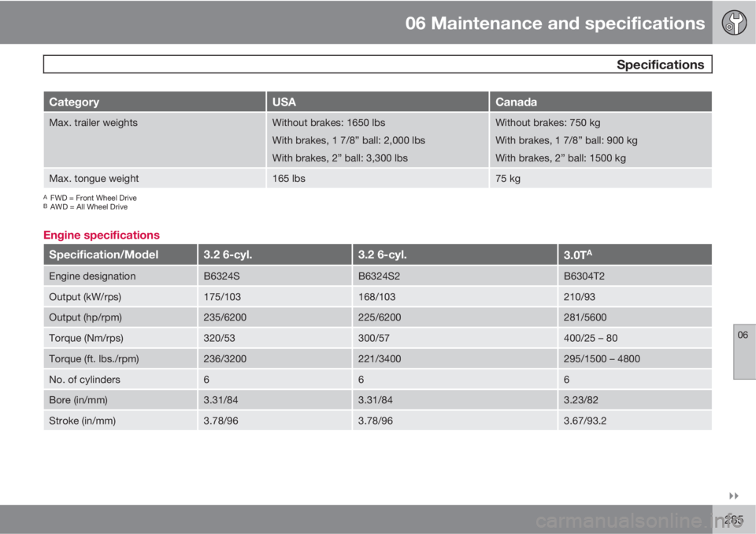Image resolution: width=756 pixels, height=534 pixels.
Task: Click the continue arrows above page number
Action: pyautogui.click(x=733, y=496)
